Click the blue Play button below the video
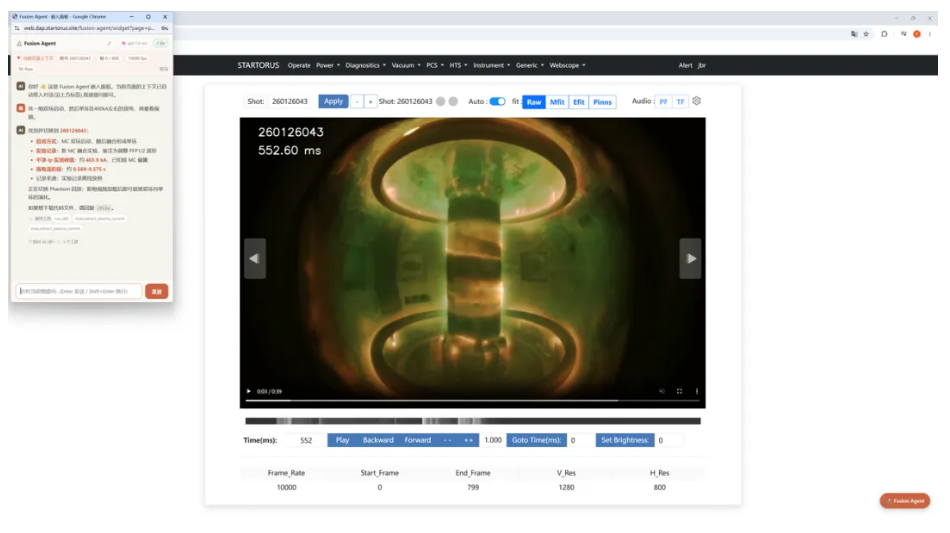This screenshot has width=950, height=533. click(x=342, y=440)
